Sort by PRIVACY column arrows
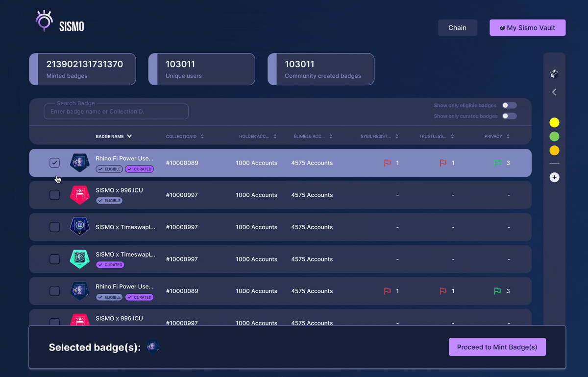 (x=508, y=137)
